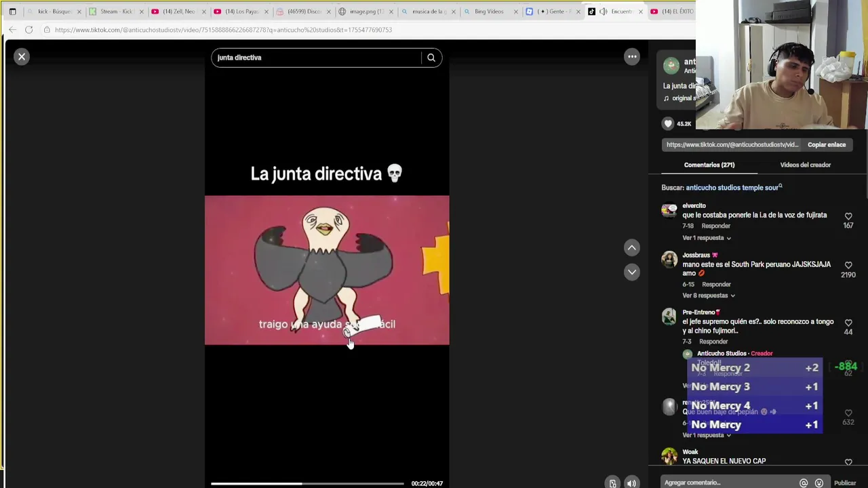This screenshot has width=868, height=488.
Task: Switch to the Comentarios (271) tab
Action: 709,165
